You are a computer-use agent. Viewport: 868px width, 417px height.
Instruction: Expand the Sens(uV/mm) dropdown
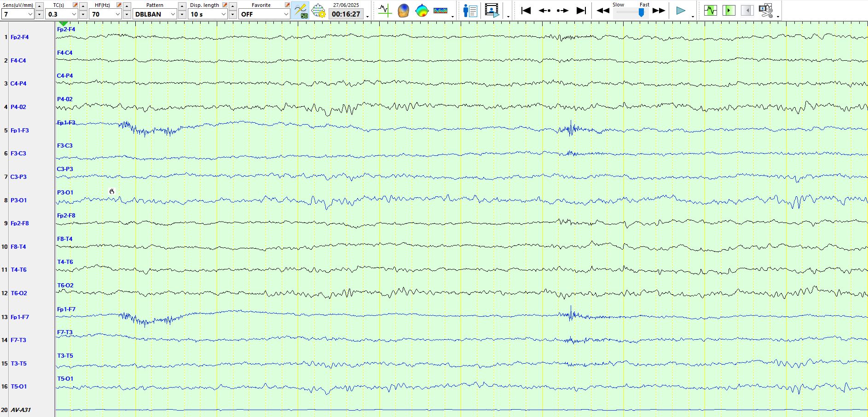click(30, 14)
